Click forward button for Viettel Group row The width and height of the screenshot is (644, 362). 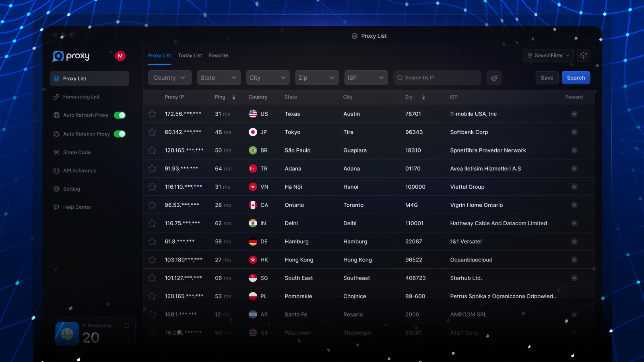point(574,187)
